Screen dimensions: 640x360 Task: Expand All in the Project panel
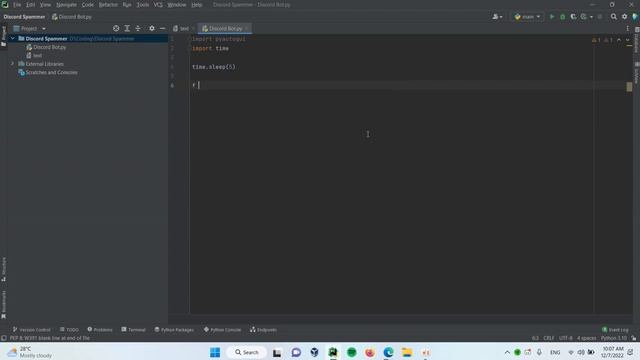pos(127,29)
